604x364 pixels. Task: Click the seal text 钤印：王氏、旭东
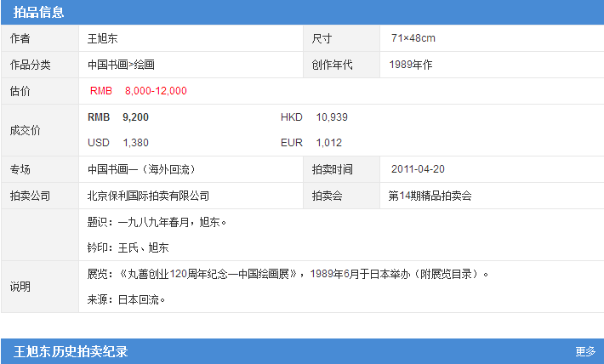tap(128, 247)
